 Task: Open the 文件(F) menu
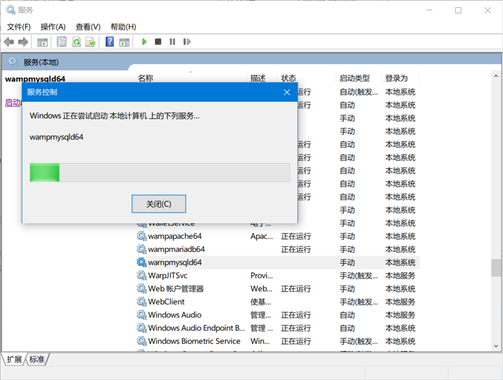[19, 27]
